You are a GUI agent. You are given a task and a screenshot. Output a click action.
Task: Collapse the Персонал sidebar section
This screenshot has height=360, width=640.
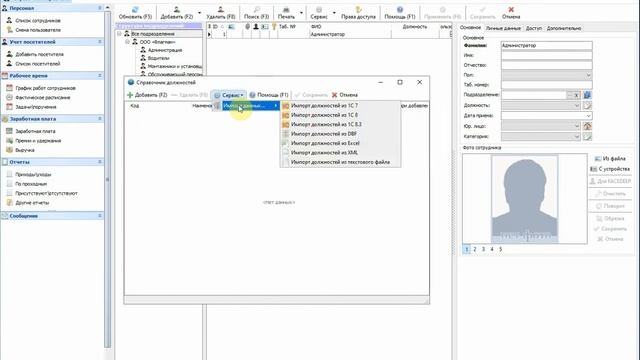(100, 8)
